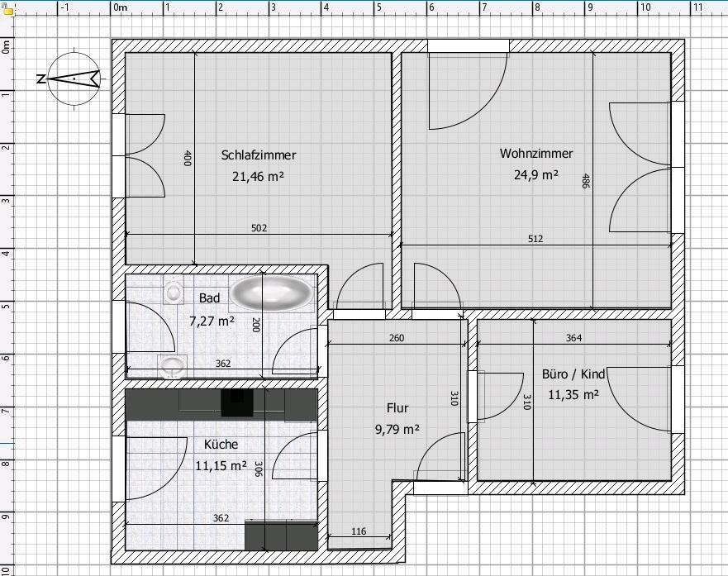This screenshot has height=576, width=728.
Task: Select the Büro / Kind door to Flur
Action: click(496, 397)
